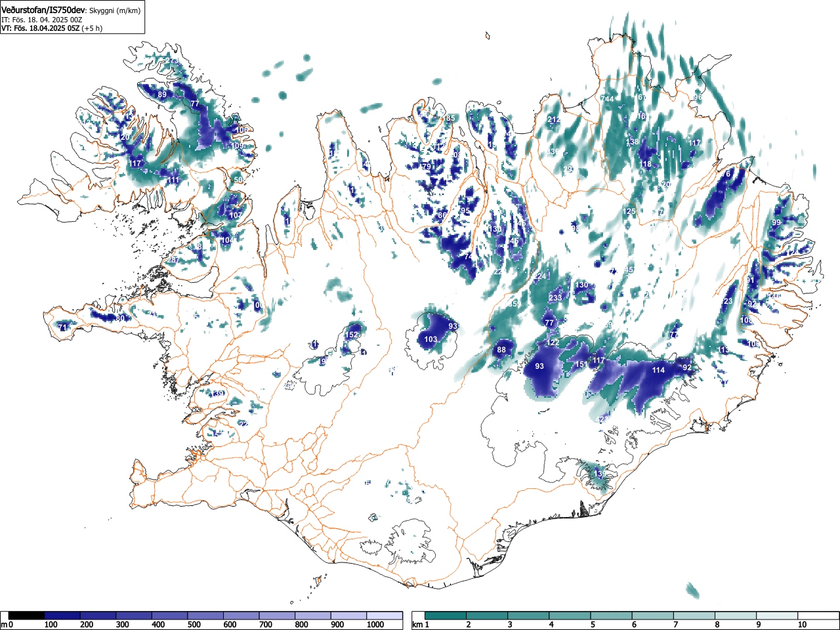Select the legend swatch between 300 and 400 m
Viewport: 840px width, 630px height.
(134, 616)
